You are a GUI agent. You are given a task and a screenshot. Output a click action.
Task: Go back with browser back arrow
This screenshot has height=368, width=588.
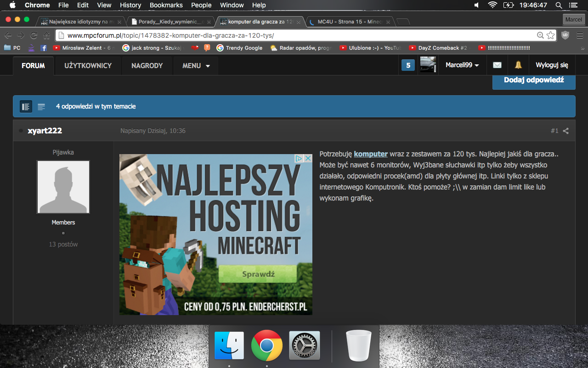[x=8, y=35]
